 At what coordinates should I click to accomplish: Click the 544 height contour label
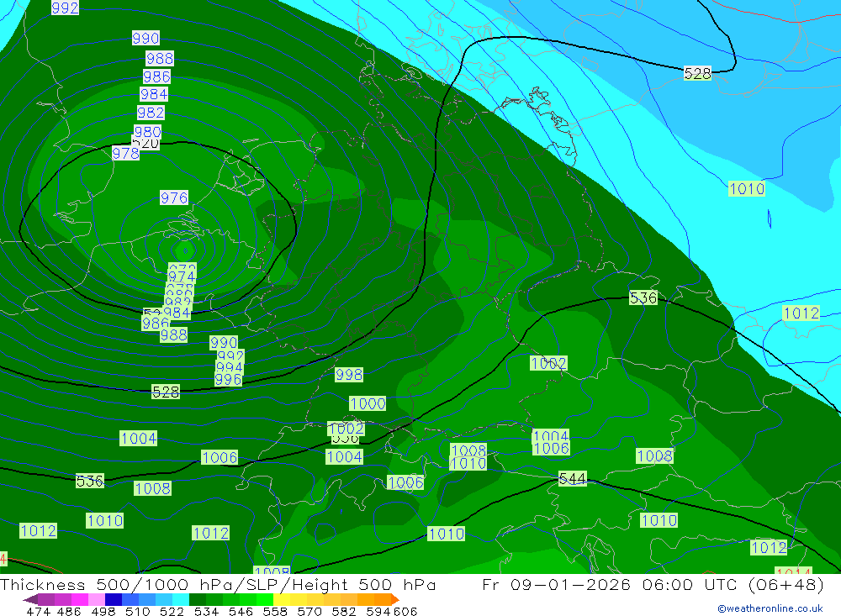tap(572, 479)
